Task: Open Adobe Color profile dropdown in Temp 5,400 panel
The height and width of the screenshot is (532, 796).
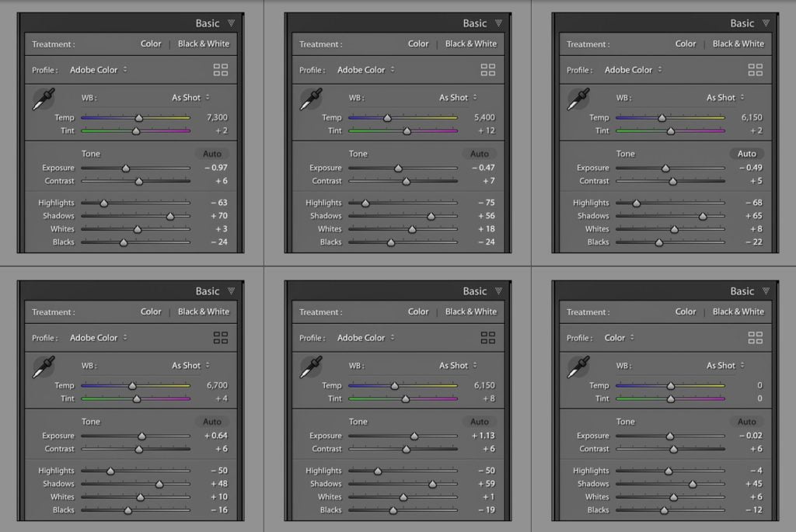Action: click(x=366, y=70)
